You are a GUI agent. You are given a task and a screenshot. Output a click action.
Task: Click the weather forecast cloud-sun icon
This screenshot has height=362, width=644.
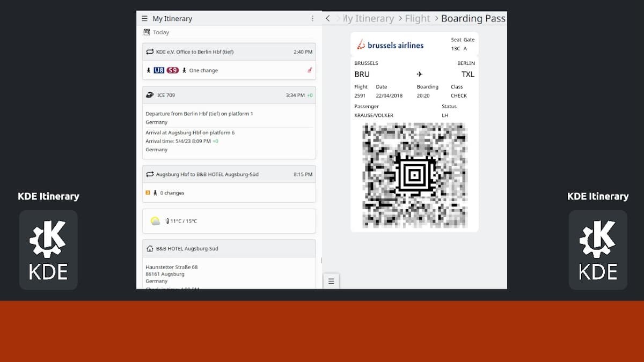[155, 221]
